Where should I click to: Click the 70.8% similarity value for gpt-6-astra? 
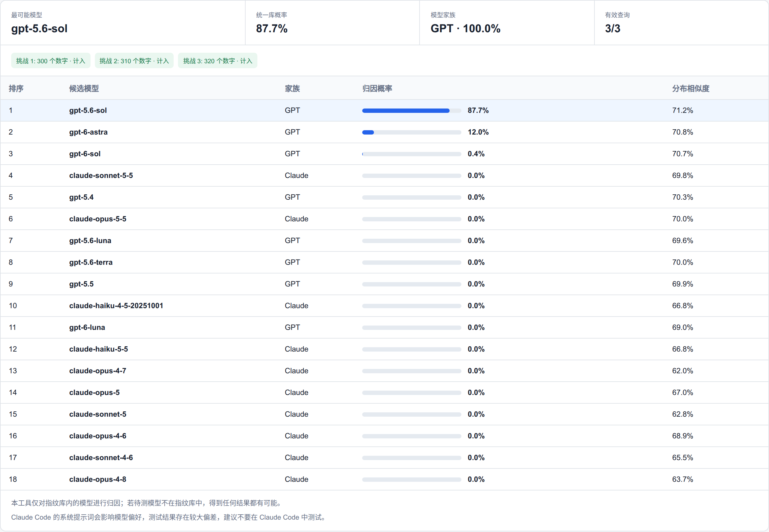click(682, 132)
